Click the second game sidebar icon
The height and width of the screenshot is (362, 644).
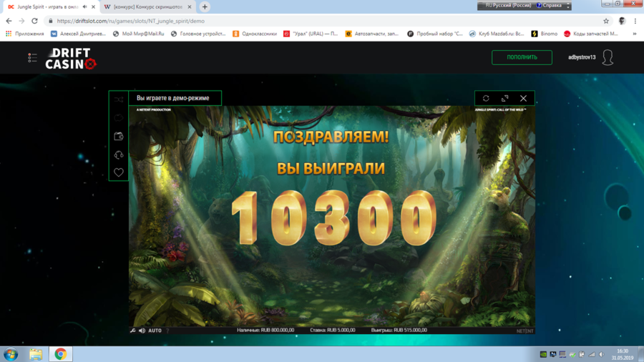[119, 118]
